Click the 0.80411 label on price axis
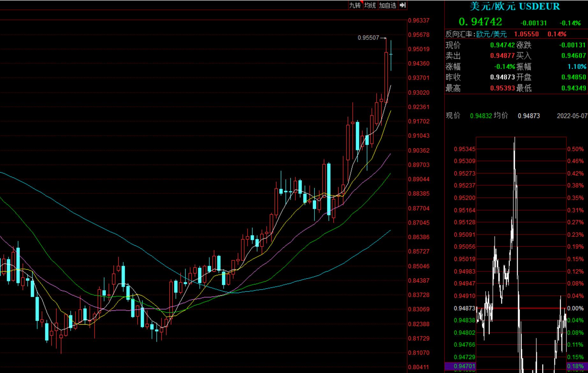The width and height of the screenshot is (588, 373). [419, 367]
